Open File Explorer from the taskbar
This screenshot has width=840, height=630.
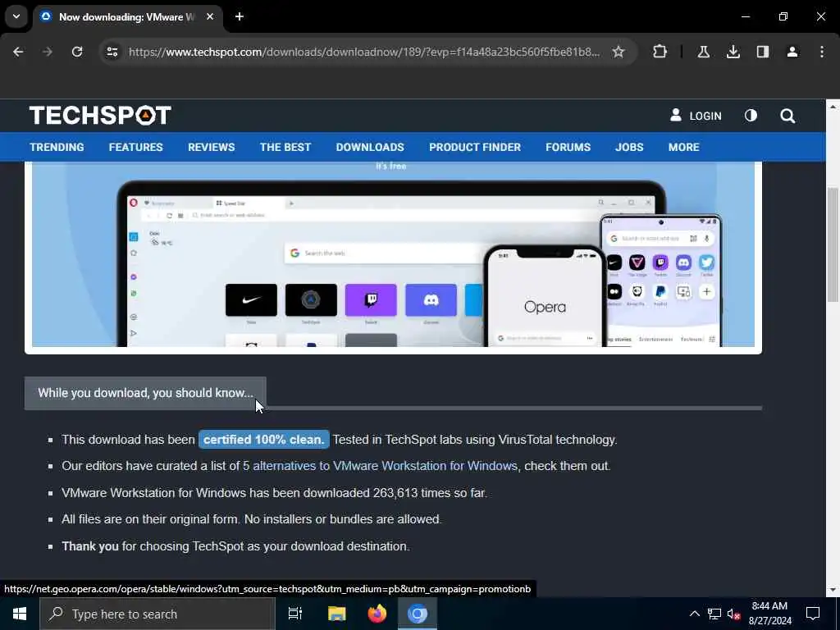336,614
